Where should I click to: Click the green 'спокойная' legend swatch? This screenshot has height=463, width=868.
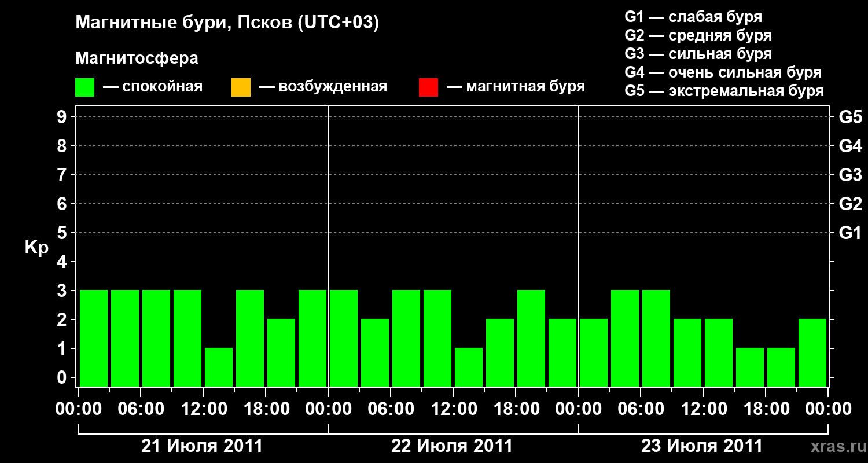[85, 87]
